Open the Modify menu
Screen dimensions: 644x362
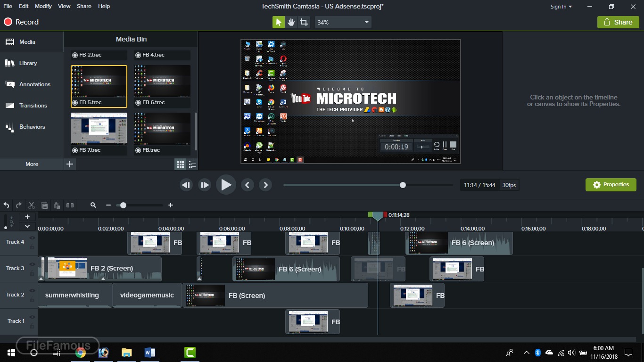pos(43,6)
